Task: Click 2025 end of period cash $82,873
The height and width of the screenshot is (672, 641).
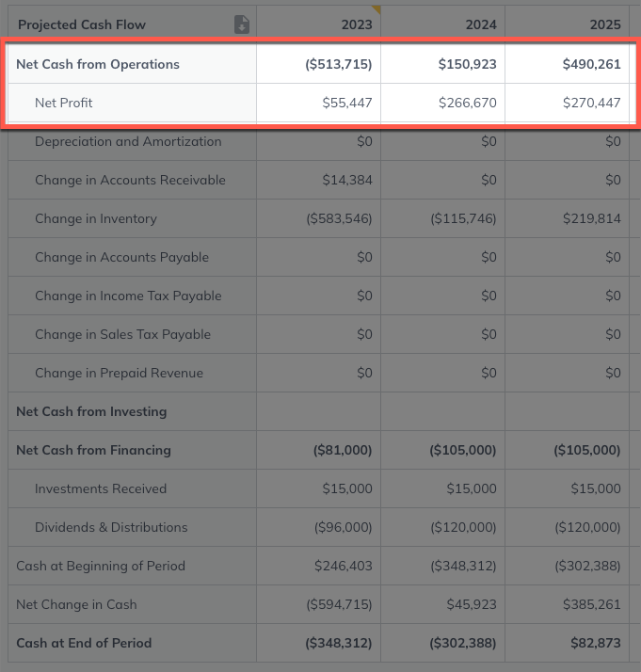Action: click(596, 643)
